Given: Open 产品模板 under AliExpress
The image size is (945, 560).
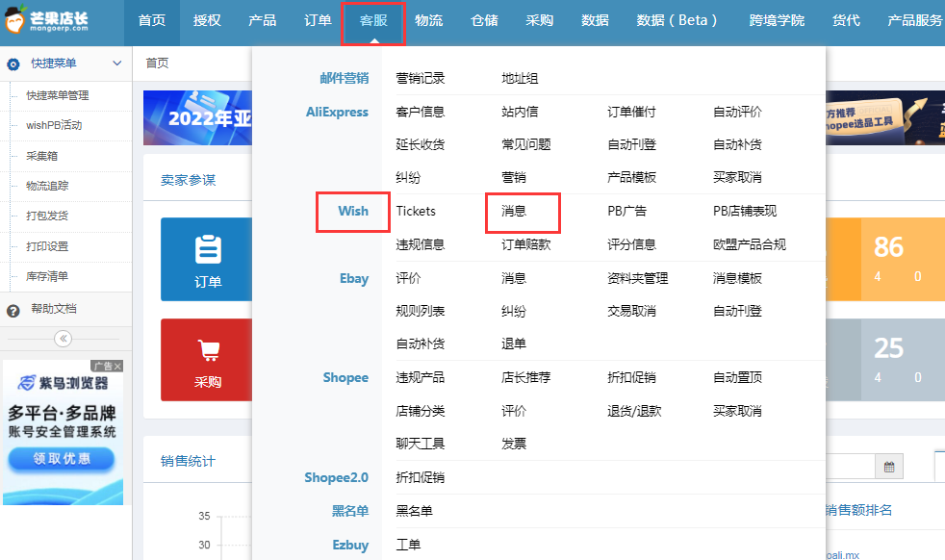Looking at the screenshot, I should coord(631,177).
